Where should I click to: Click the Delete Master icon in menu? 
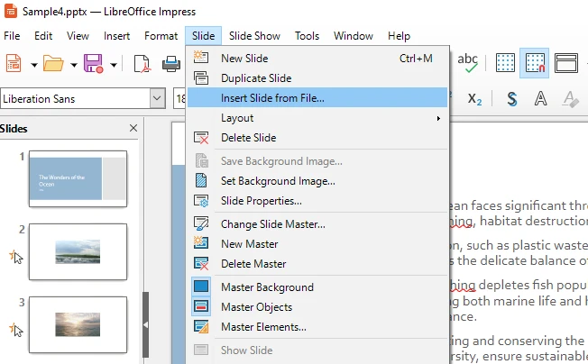(x=201, y=263)
